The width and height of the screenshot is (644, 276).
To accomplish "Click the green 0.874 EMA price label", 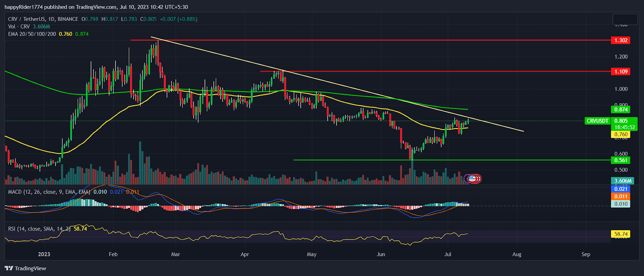I will pos(620,109).
